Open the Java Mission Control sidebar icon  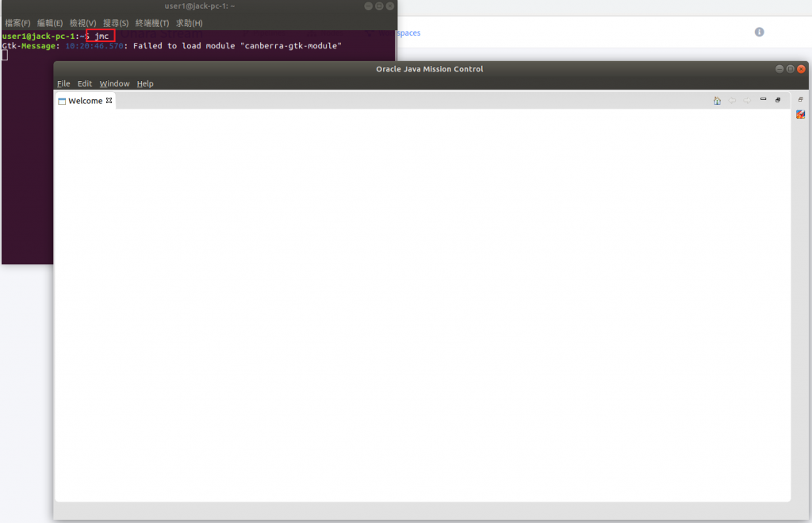[801, 114]
